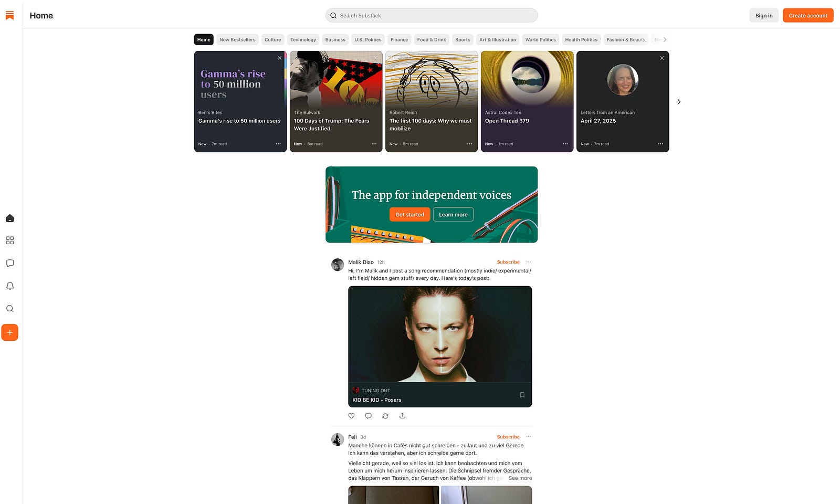This screenshot has width=840, height=504.
Task: Open more options on the Open Thread 379 card
Action: (565, 144)
